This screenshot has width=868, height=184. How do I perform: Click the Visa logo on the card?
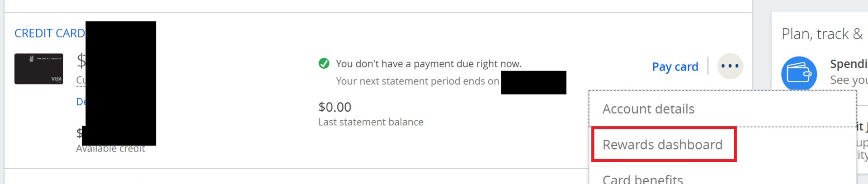[x=56, y=79]
